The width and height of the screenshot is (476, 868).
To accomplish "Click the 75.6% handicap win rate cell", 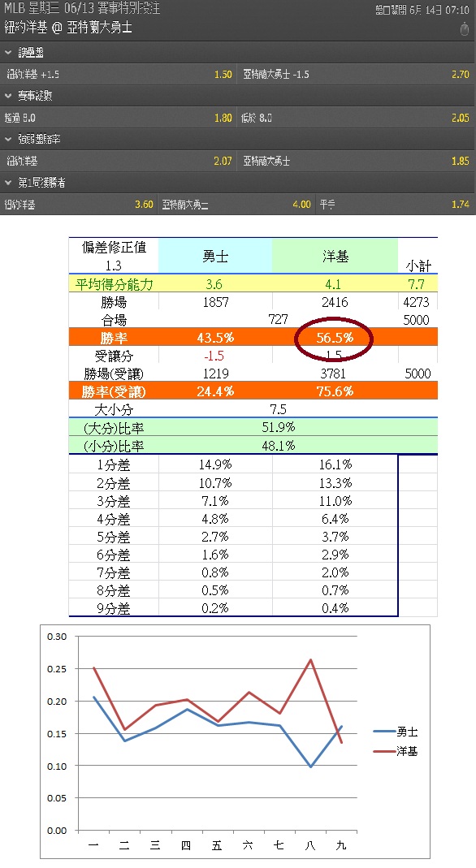I will pyautogui.click(x=335, y=391).
